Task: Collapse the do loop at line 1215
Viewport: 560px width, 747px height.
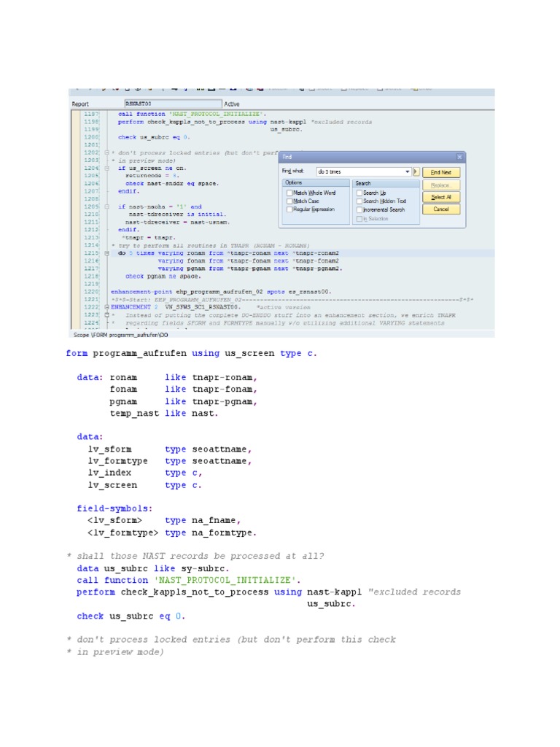Action: 106,253
